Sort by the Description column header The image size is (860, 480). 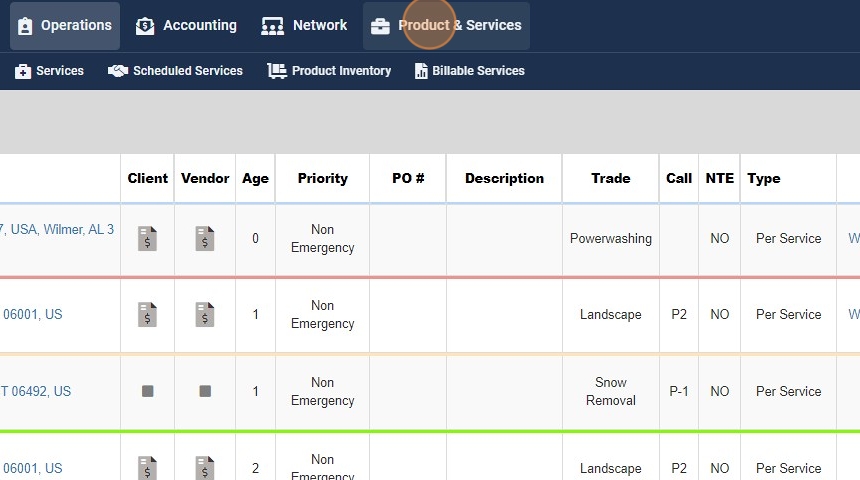505,178
